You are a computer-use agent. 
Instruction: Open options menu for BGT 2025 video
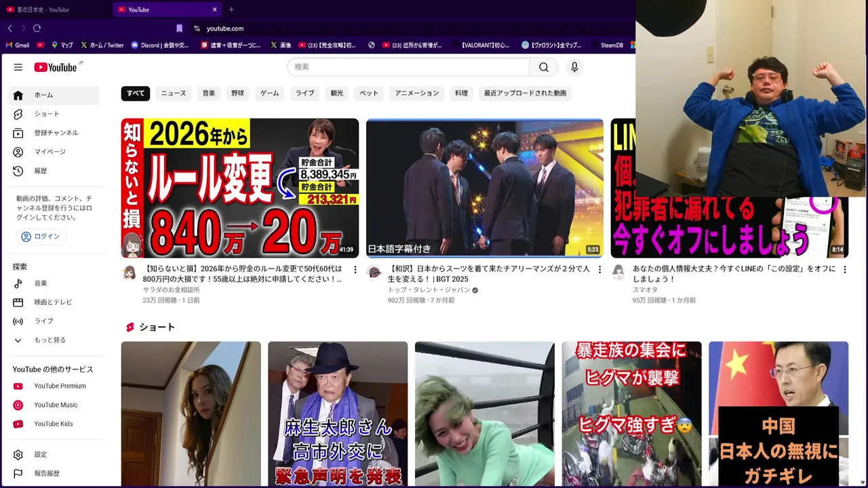(x=599, y=270)
